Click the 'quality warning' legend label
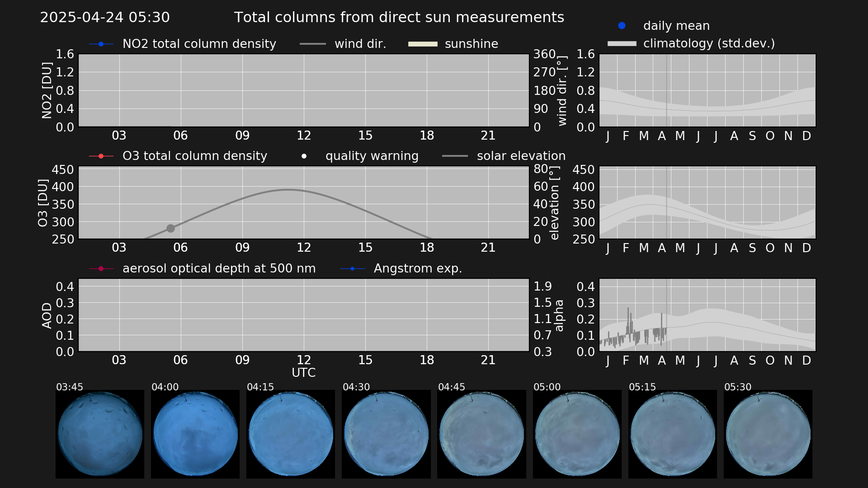868x488 pixels. click(x=372, y=156)
